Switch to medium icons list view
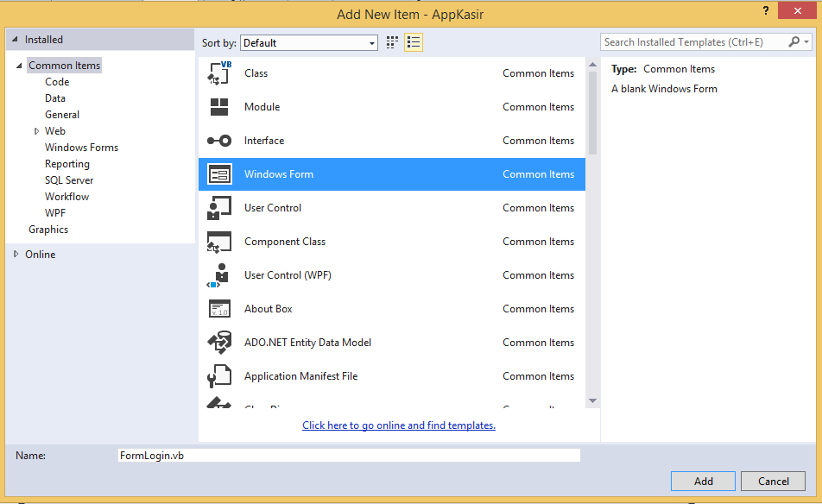The image size is (822, 504). pyautogui.click(x=414, y=42)
